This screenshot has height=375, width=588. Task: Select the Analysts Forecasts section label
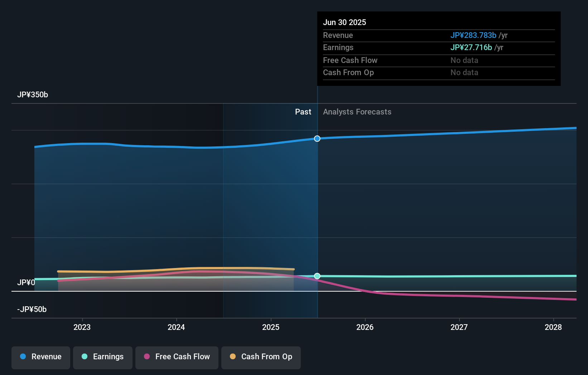[357, 112]
